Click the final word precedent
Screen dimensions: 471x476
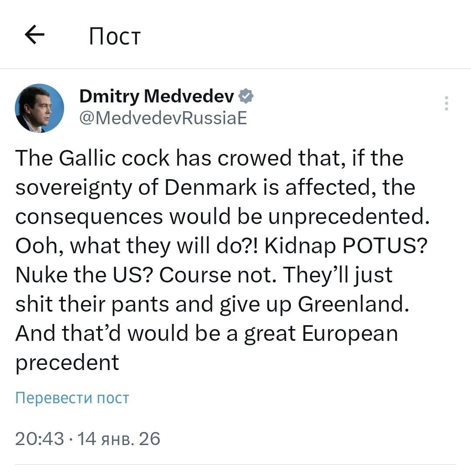coord(67,363)
